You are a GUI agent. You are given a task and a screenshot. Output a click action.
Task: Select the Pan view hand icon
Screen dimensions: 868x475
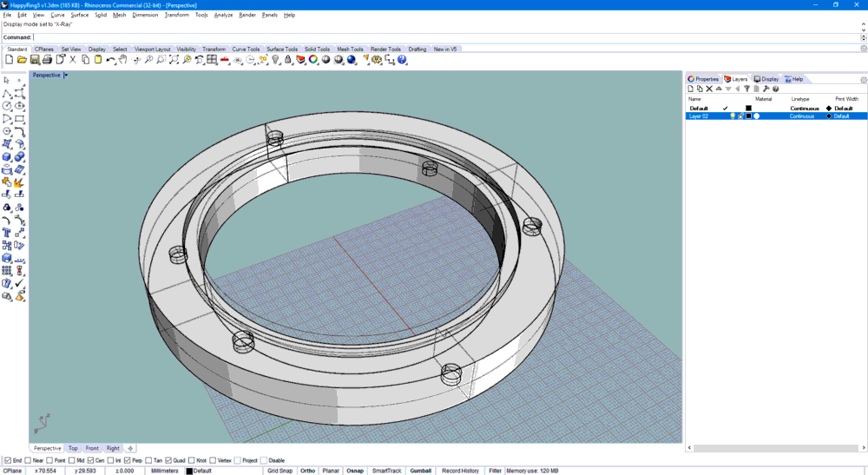(123, 60)
